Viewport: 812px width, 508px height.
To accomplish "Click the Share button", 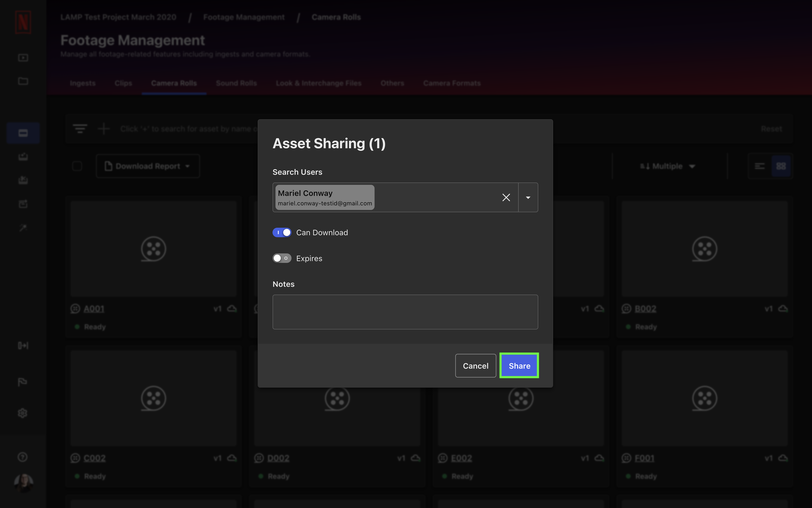I will [x=519, y=365].
